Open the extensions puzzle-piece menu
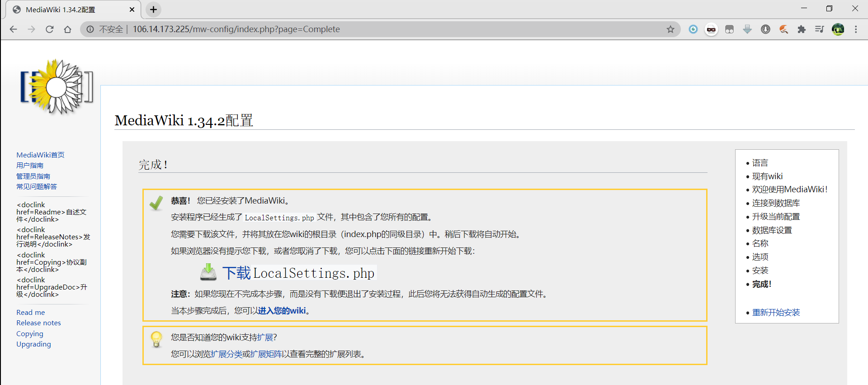The height and width of the screenshot is (385, 868). (x=802, y=29)
